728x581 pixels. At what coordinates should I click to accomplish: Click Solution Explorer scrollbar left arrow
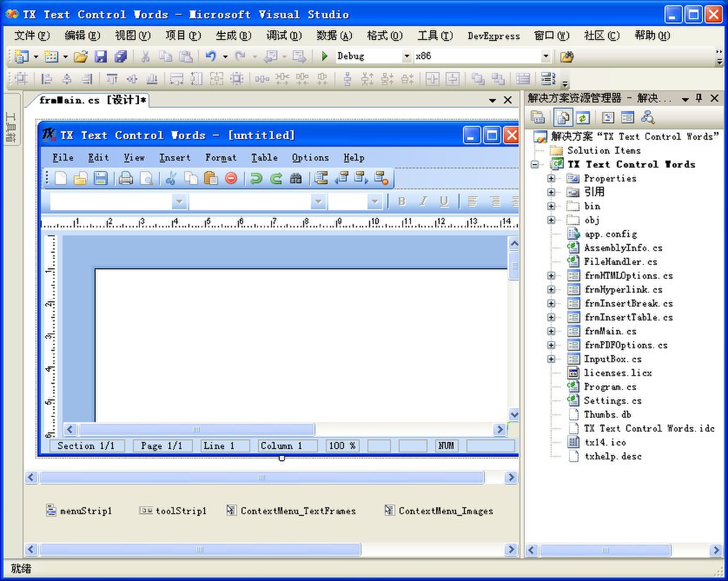pos(531,550)
